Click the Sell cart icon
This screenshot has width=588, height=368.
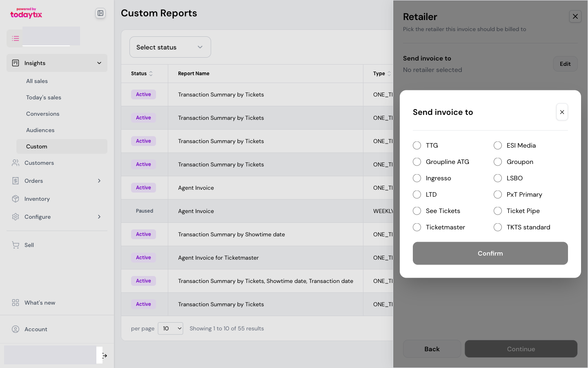pos(16,245)
